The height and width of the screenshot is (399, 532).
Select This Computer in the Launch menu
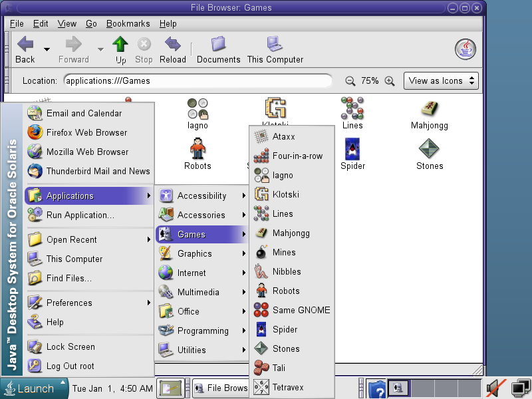89,259
